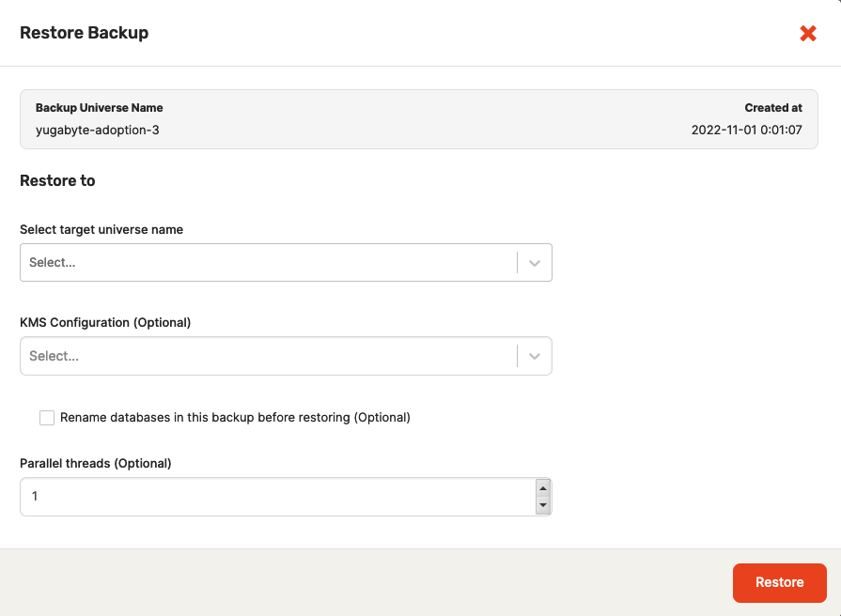The height and width of the screenshot is (616, 841).
Task: Click the Restore to section heading
Action: coord(57,180)
